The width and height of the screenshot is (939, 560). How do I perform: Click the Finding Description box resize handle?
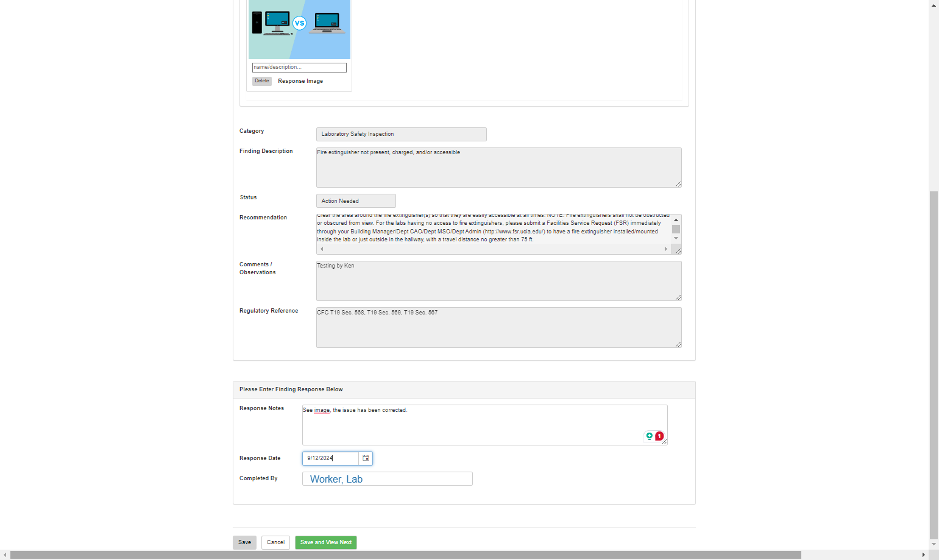(678, 184)
